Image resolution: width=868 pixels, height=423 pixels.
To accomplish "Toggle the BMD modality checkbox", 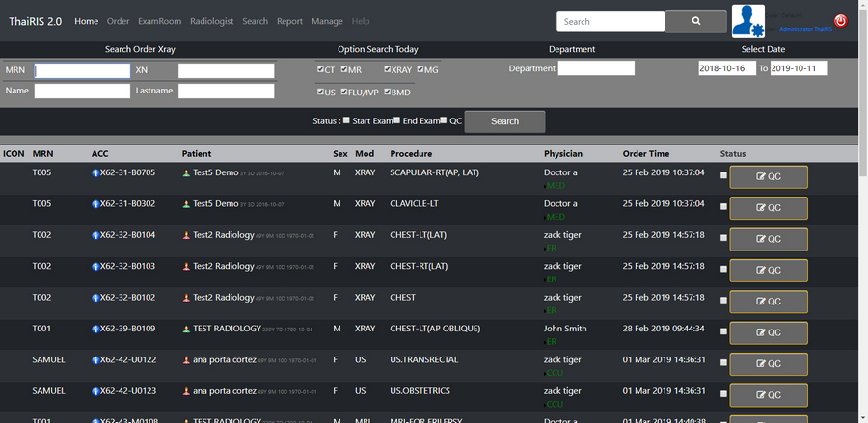I will click(388, 92).
